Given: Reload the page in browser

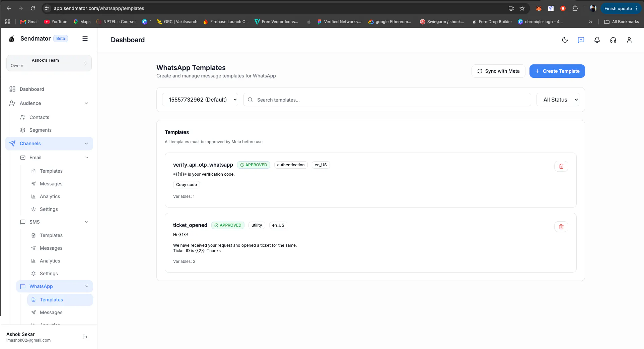Looking at the screenshot, I should pyautogui.click(x=33, y=8).
